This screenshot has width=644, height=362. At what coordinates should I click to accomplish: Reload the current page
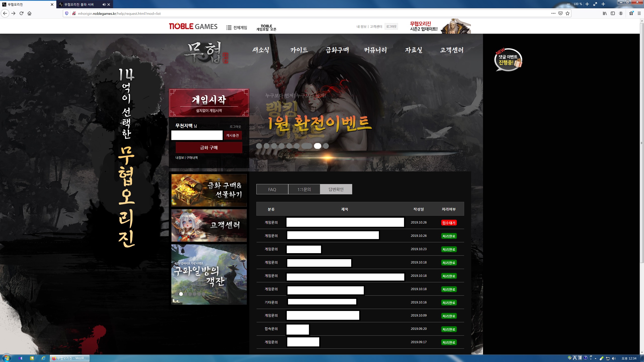coord(21,13)
